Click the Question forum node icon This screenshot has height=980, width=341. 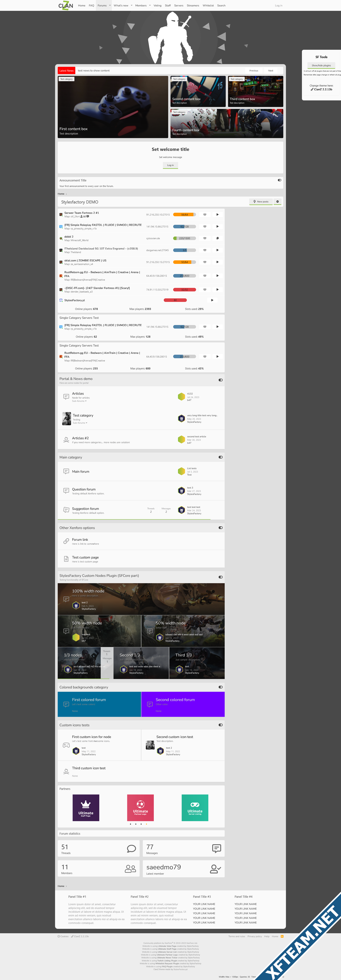click(66, 491)
